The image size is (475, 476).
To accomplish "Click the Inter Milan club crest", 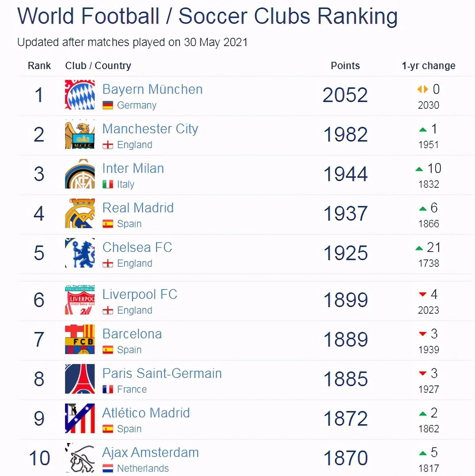I will (x=80, y=174).
